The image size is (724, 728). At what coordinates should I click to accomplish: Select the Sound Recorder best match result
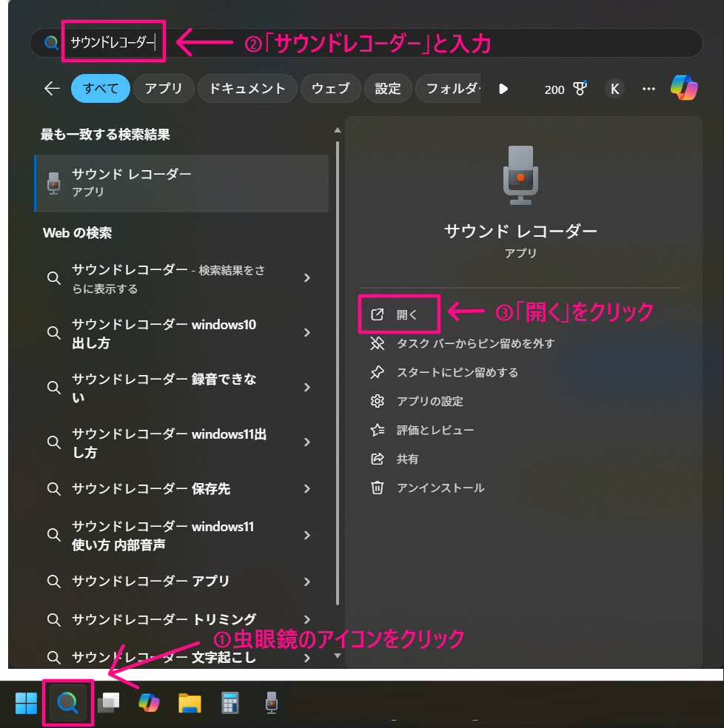181,183
